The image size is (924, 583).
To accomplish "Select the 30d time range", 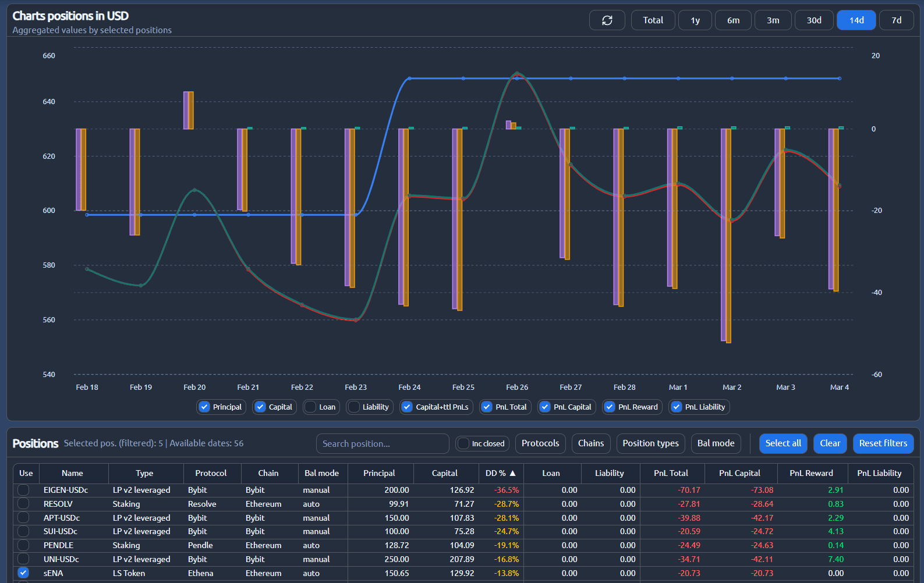I will pyautogui.click(x=814, y=20).
